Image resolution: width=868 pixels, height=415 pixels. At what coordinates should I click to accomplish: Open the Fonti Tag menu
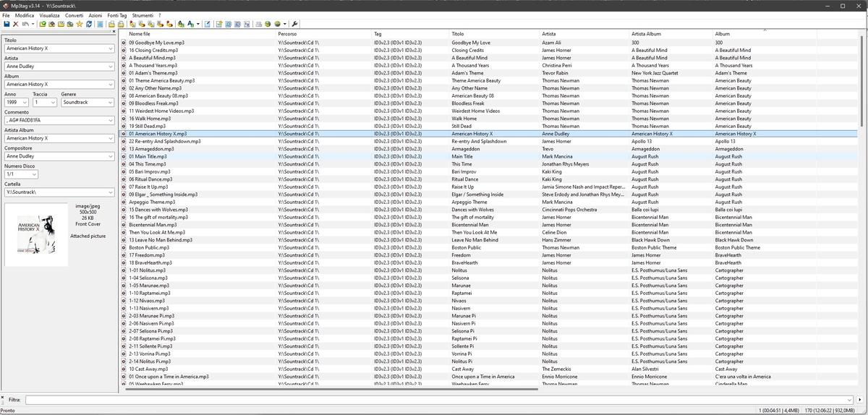point(117,15)
